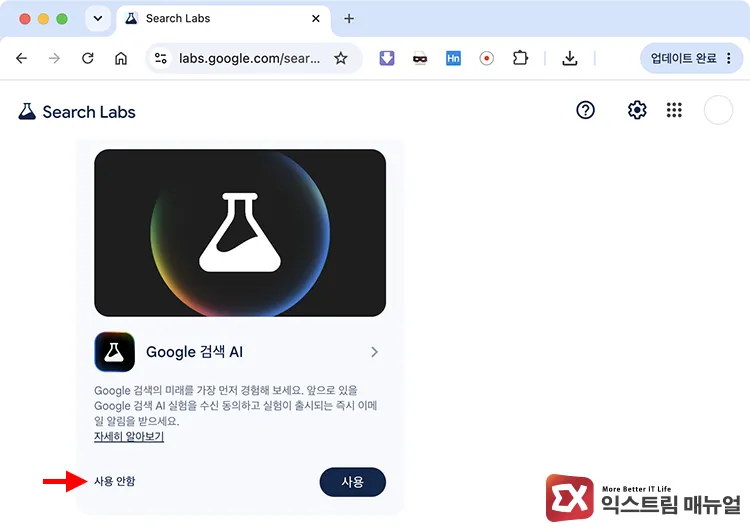Open a new tab with plus button
This screenshot has width=750, height=532.
click(349, 19)
